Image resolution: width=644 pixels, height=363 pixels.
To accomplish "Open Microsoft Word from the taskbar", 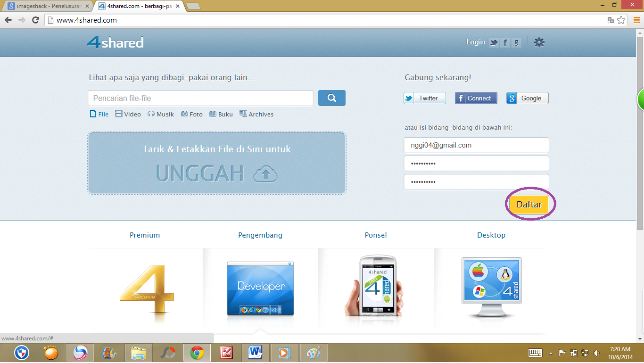I will 255,353.
